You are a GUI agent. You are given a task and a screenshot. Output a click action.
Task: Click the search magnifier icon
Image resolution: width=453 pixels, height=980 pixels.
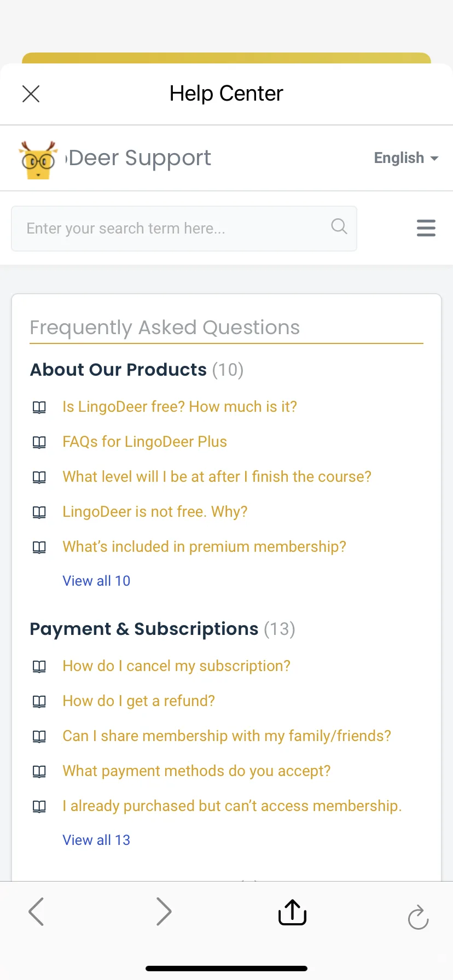pyautogui.click(x=339, y=226)
